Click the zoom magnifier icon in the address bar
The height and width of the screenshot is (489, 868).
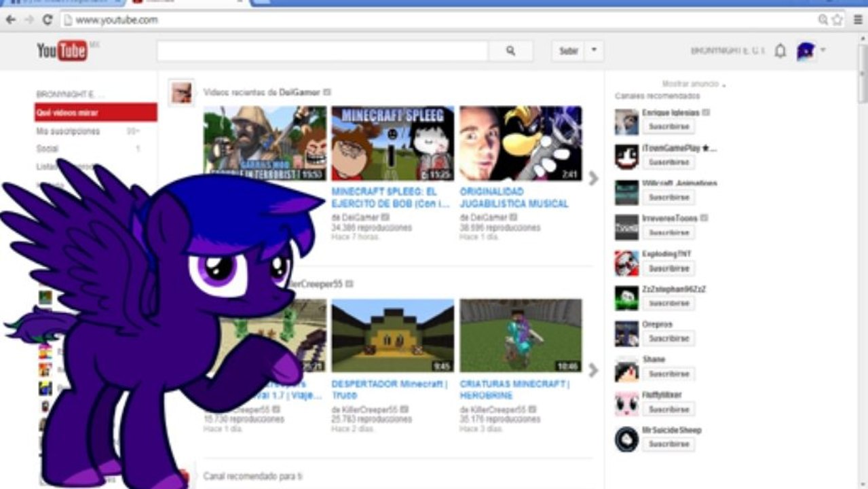[x=823, y=20]
